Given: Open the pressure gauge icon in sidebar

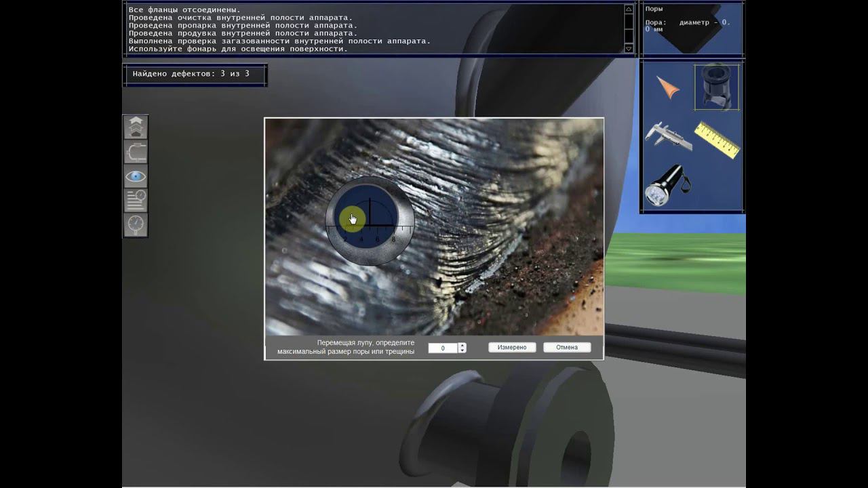Looking at the screenshot, I should pos(136,224).
